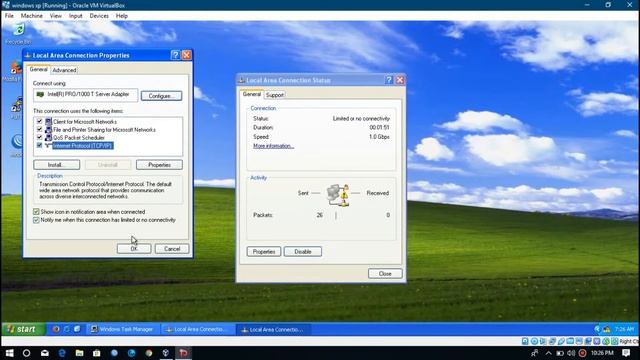
Task: Click VirtualBox hard disk activity indicator
Action: 525,341
